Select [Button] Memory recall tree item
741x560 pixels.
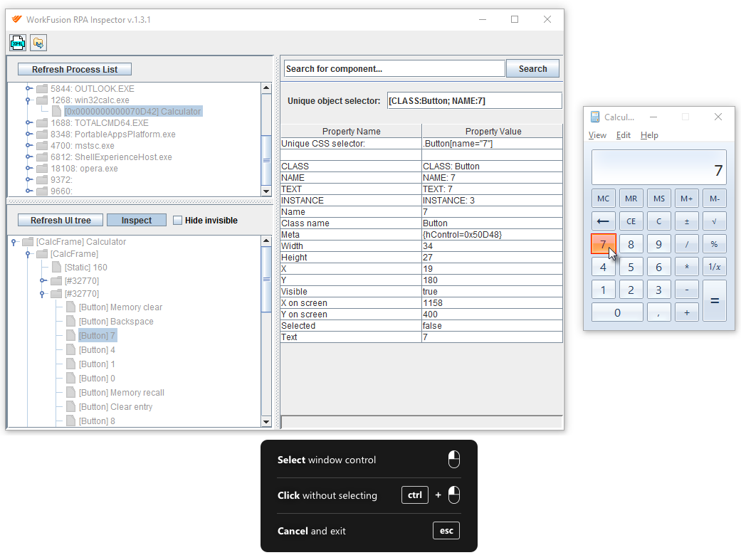click(x=122, y=392)
